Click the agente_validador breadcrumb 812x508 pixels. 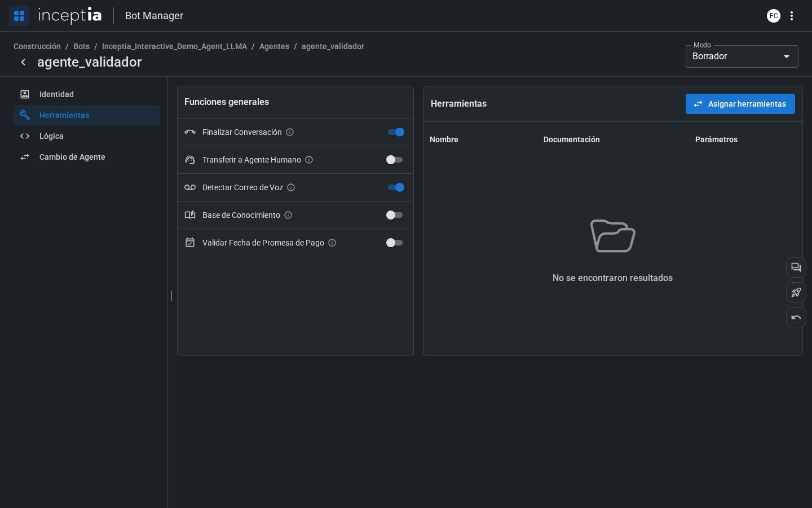(333, 46)
